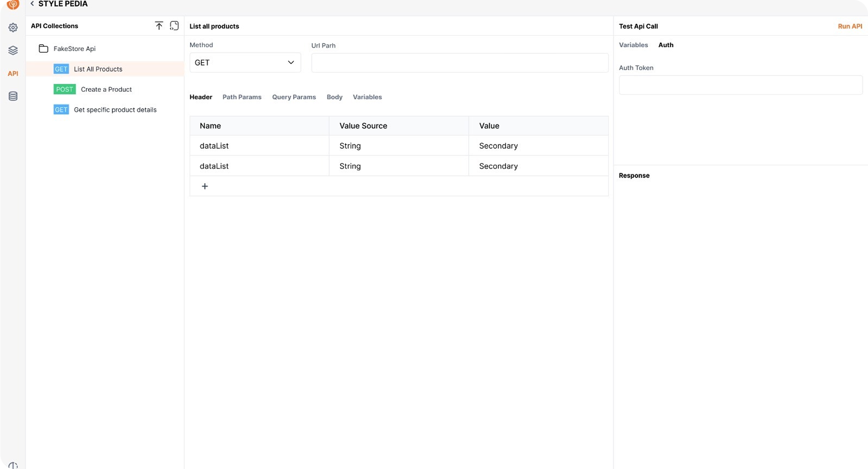Add a new header row with plus icon
The width and height of the screenshot is (868, 469).
tap(205, 186)
